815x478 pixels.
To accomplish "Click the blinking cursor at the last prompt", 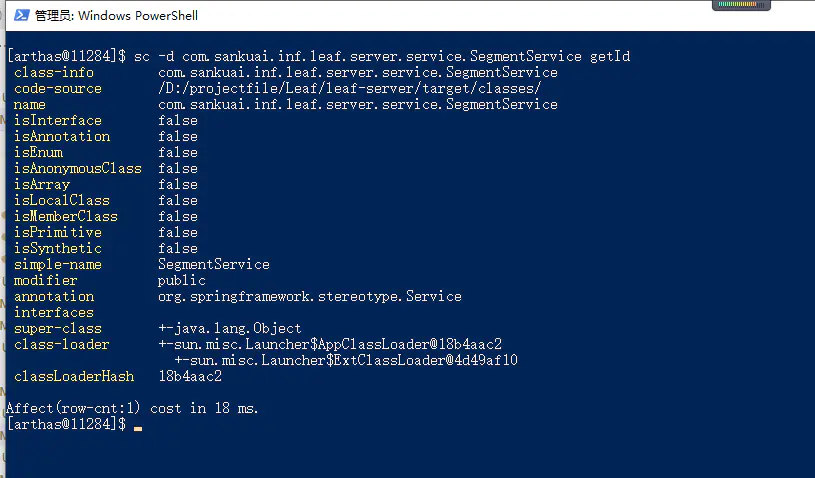I will coord(138,428).
